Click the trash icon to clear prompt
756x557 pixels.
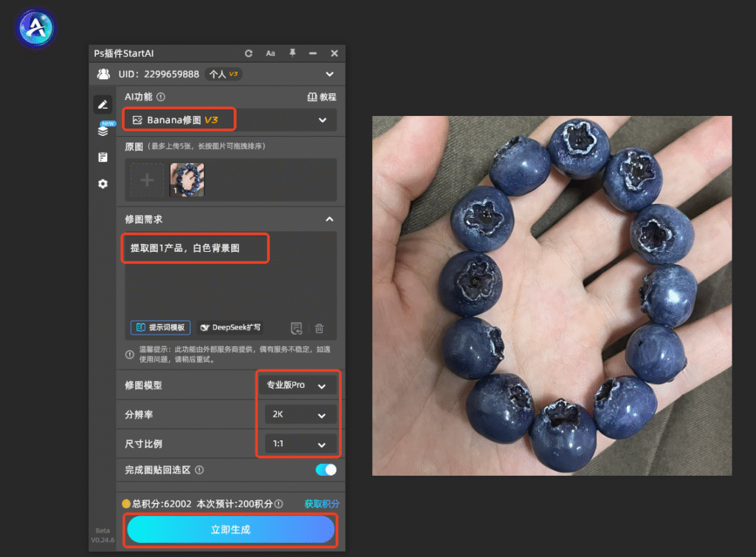(x=319, y=329)
